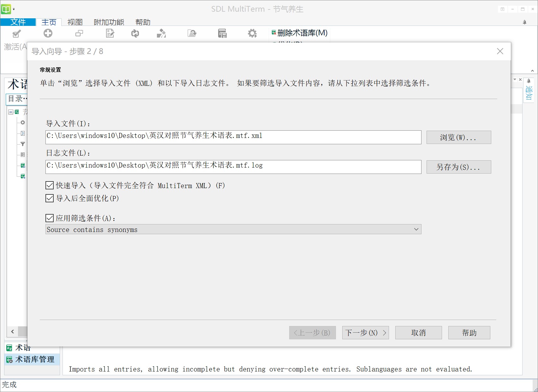Viewport: 538px width, 392px height.
Task: Open the quick access dropdown beside logo
Action: 14,9
